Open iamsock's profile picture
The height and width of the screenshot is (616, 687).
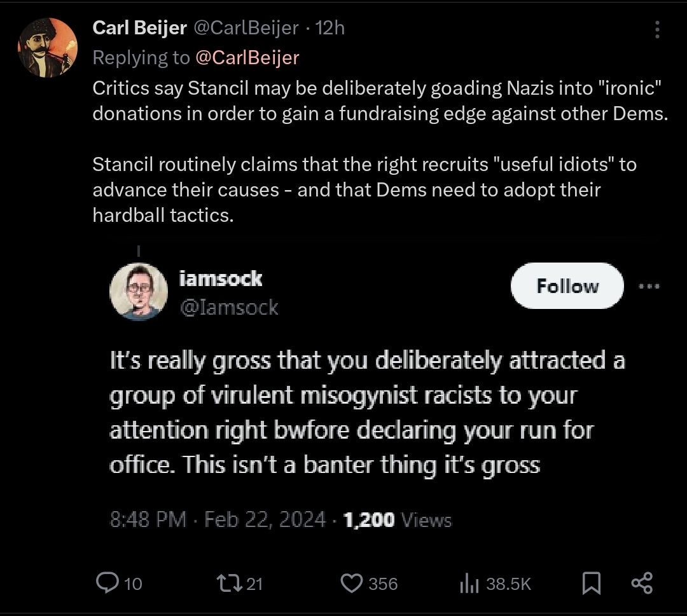click(139, 291)
